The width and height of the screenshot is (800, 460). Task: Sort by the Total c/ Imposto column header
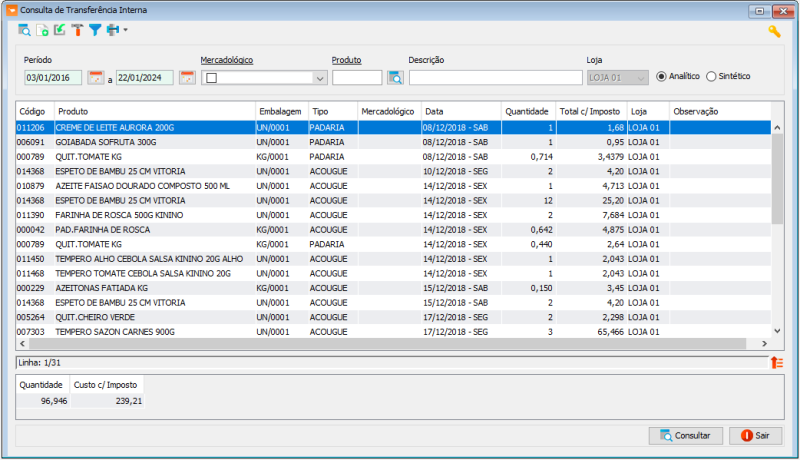591,111
